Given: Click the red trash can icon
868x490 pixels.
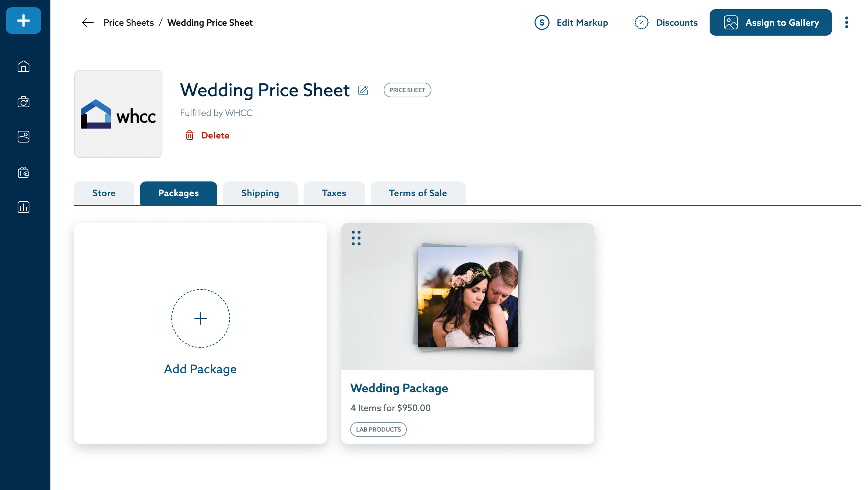Looking at the screenshot, I should pos(190,135).
